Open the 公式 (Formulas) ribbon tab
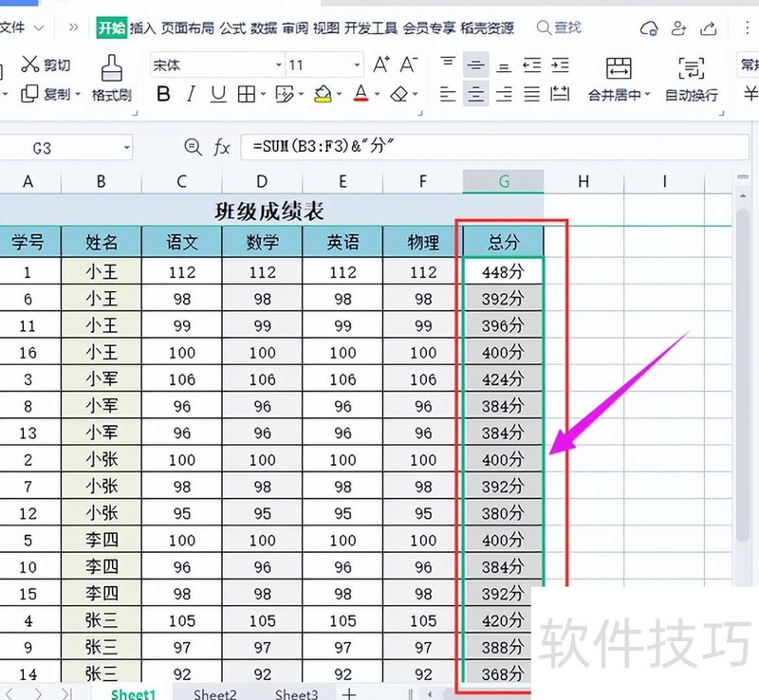Viewport: 759px width, 700px height. (232, 28)
